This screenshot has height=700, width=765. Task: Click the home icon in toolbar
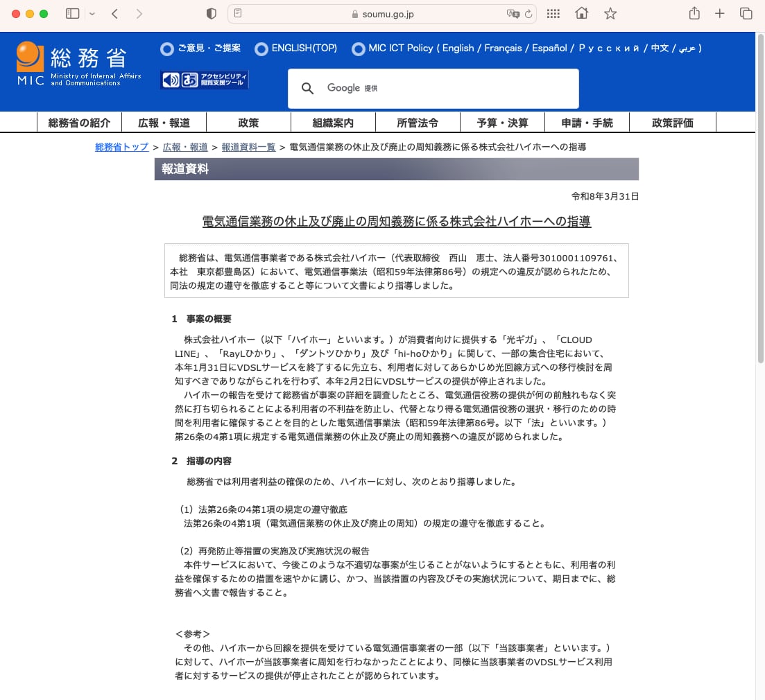click(x=582, y=14)
